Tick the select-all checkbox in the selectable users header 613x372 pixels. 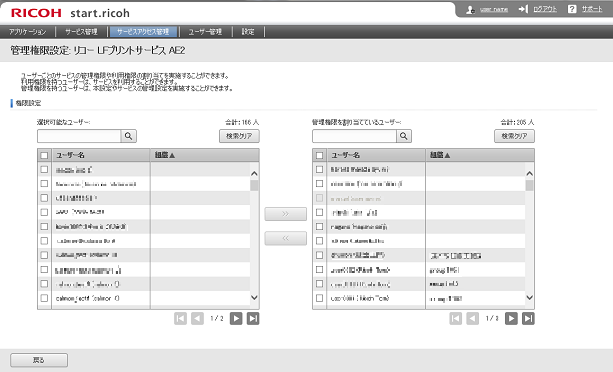pyautogui.click(x=44, y=156)
